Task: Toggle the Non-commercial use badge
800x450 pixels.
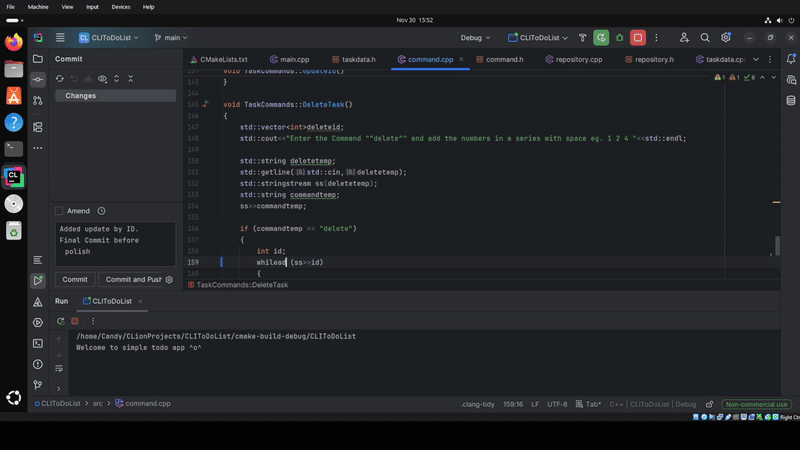Action: [755, 404]
